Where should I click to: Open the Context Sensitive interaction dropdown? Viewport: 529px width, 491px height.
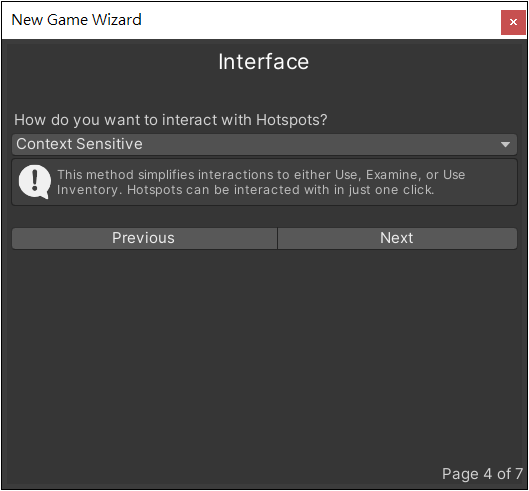tap(264, 144)
